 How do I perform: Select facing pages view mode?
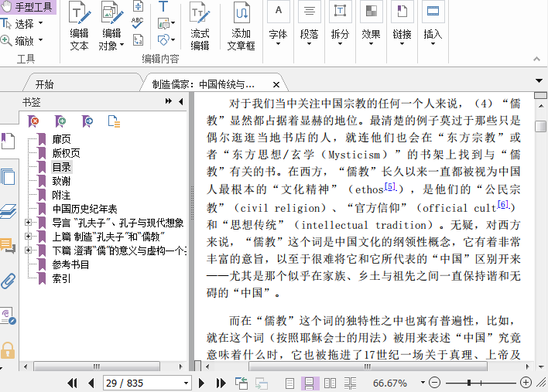pos(330,383)
